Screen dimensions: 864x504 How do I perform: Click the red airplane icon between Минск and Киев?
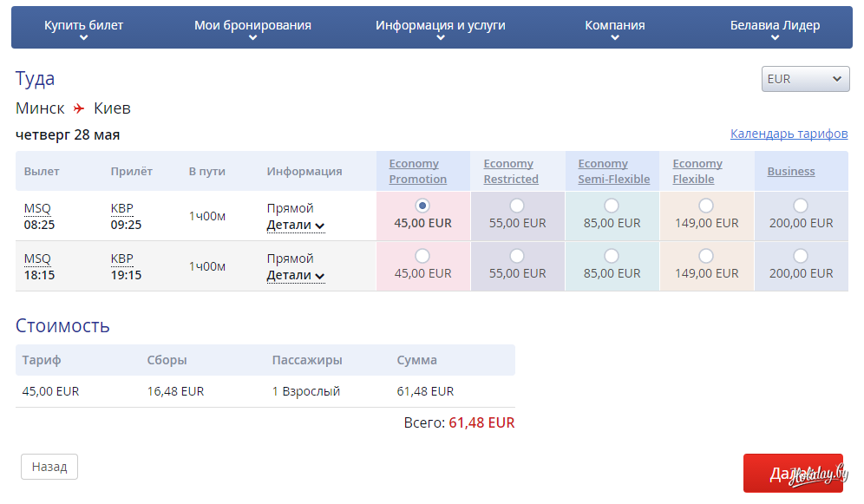pyautogui.click(x=79, y=108)
